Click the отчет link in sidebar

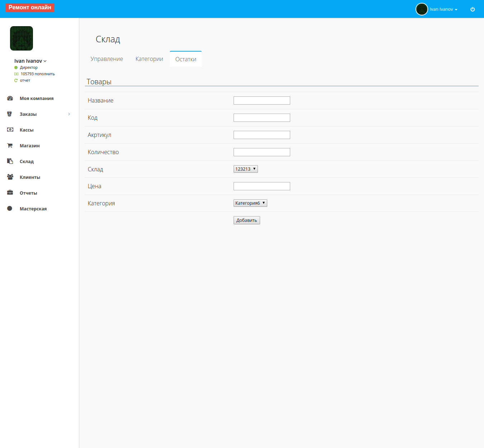point(25,80)
